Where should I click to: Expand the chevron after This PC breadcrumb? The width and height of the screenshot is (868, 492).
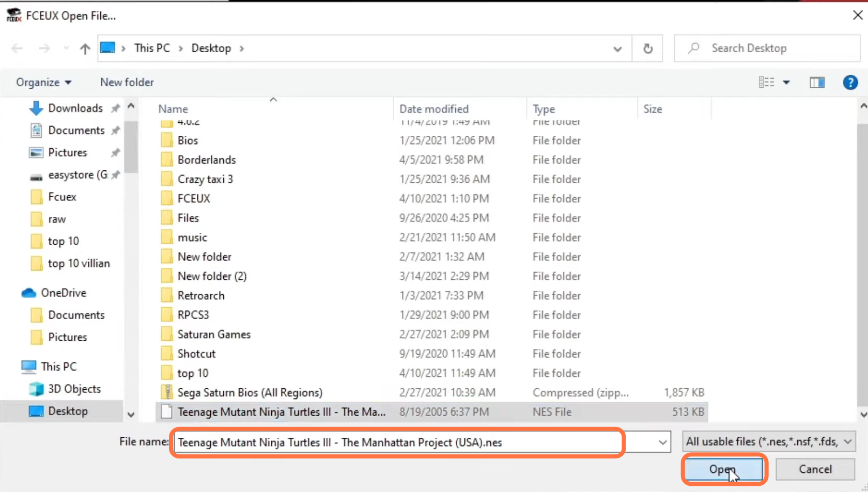[181, 49]
